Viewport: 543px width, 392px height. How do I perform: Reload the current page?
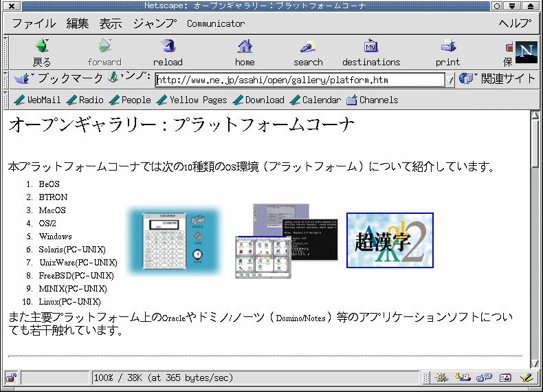168,53
